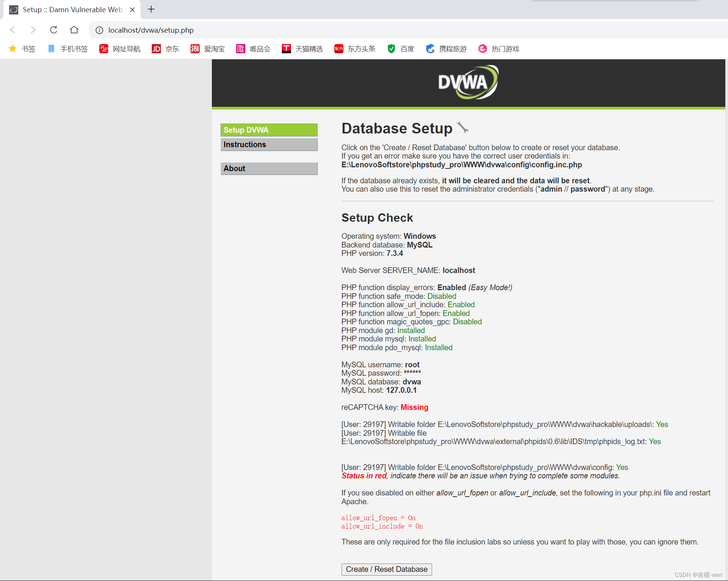Viewport: 728px width, 581px height.
Task: Open the 京东 JD bookmark
Action: pos(165,49)
